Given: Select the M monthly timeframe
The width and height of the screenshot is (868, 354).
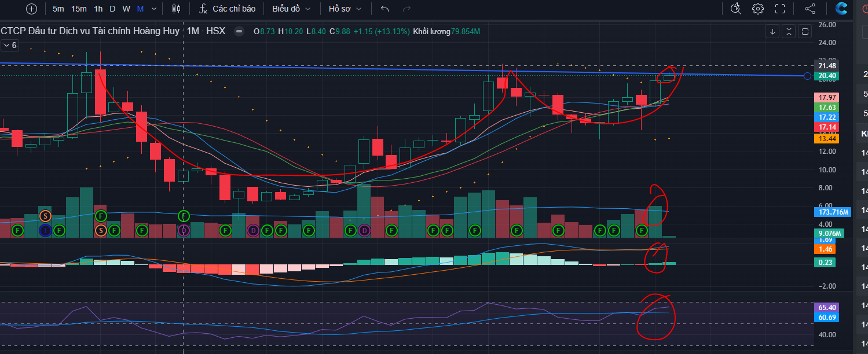Looking at the screenshot, I should 141,9.
